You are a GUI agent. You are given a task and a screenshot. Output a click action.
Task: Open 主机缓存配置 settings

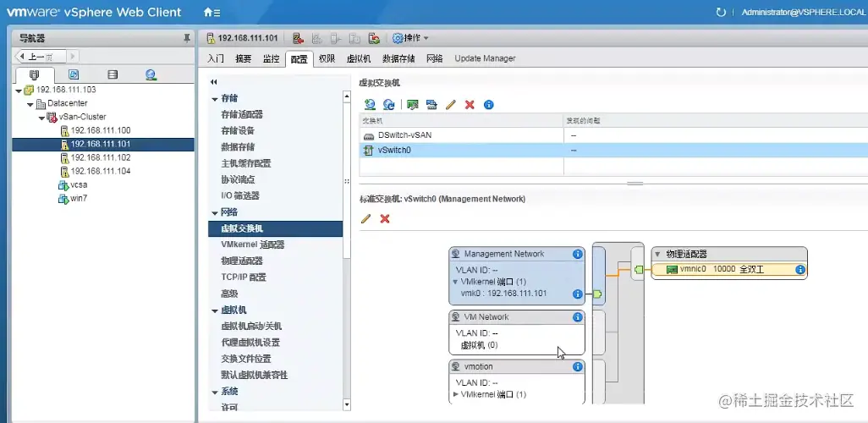coord(246,163)
